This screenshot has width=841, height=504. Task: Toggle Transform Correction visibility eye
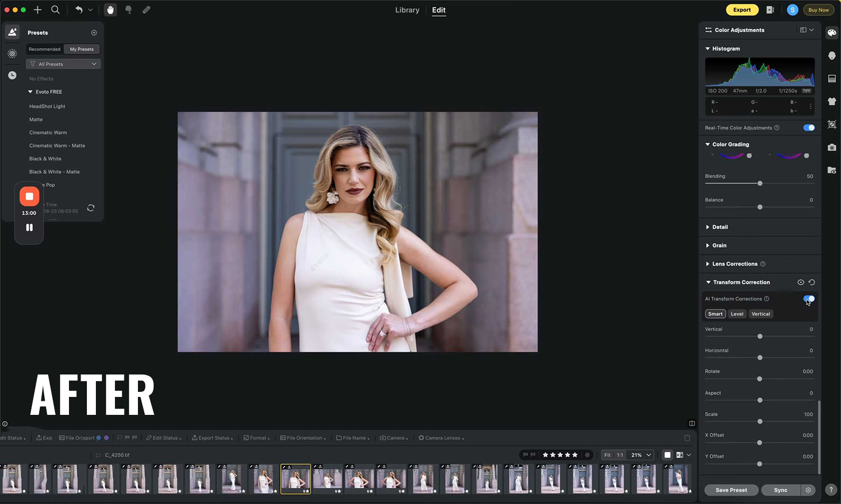(x=801, y=283)
